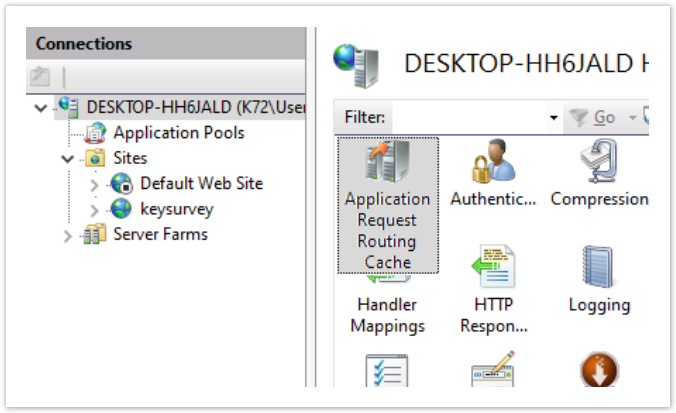This screenshot has width=676, height=413.
Task: Select the Default Web Site node
Action: tap(201, 184)
